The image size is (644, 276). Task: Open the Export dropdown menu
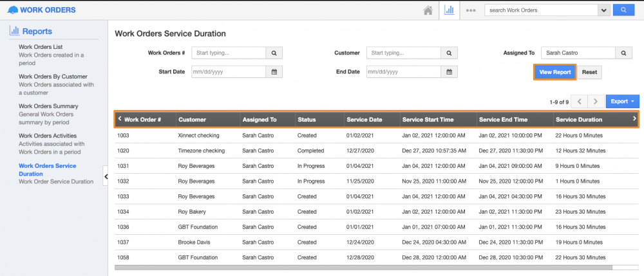click(622, 102)
